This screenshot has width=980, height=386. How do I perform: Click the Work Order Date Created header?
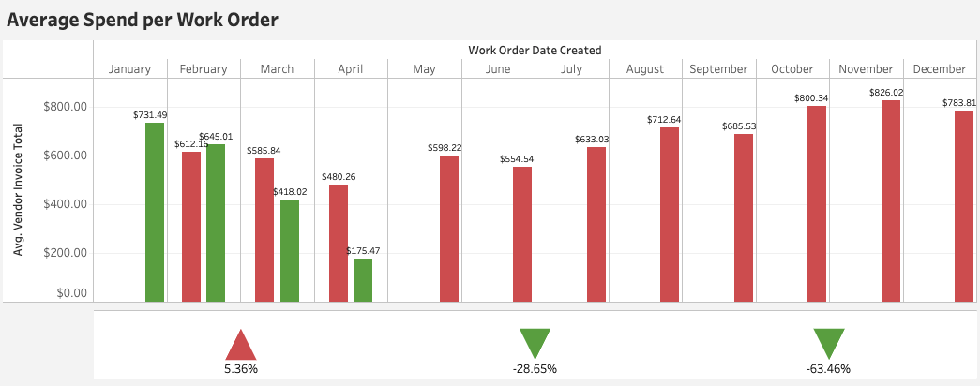[x=535, y=50]
